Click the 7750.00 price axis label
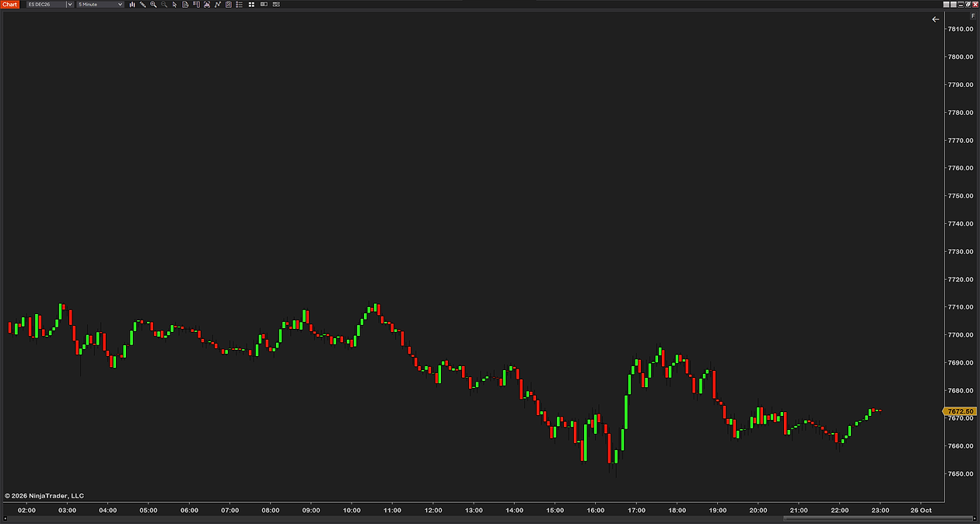The height and width of the screenshot is (524, 980). [961, 196]
